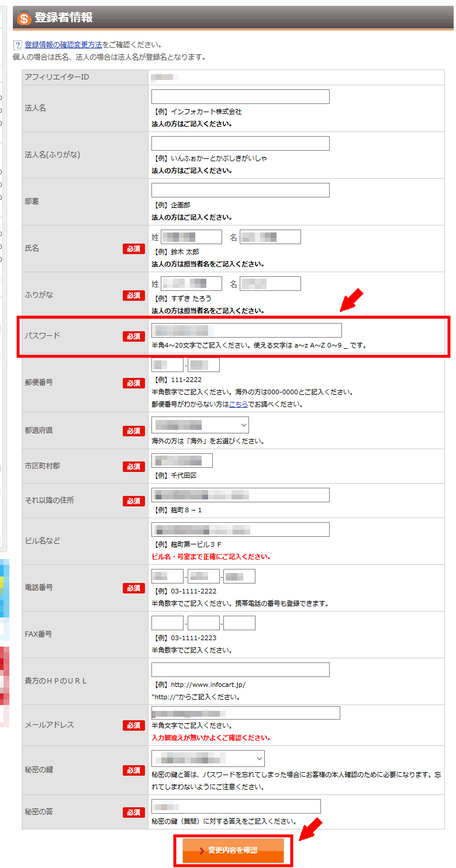This screenshot has width=456, height=868.
Task: Click the middle 電話番号 box
Action: tap(203, 577)
